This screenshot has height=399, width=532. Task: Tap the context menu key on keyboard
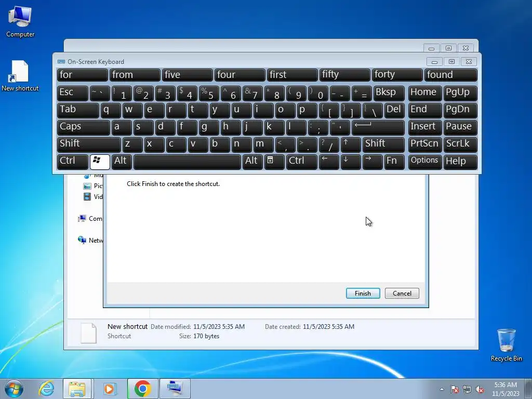[x=274, y=162]
